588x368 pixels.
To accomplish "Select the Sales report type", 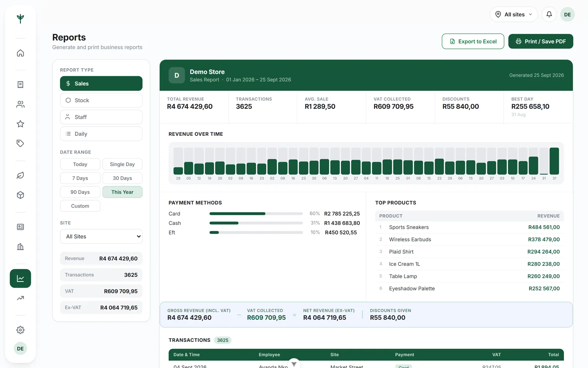I will [x=101, y=84].
